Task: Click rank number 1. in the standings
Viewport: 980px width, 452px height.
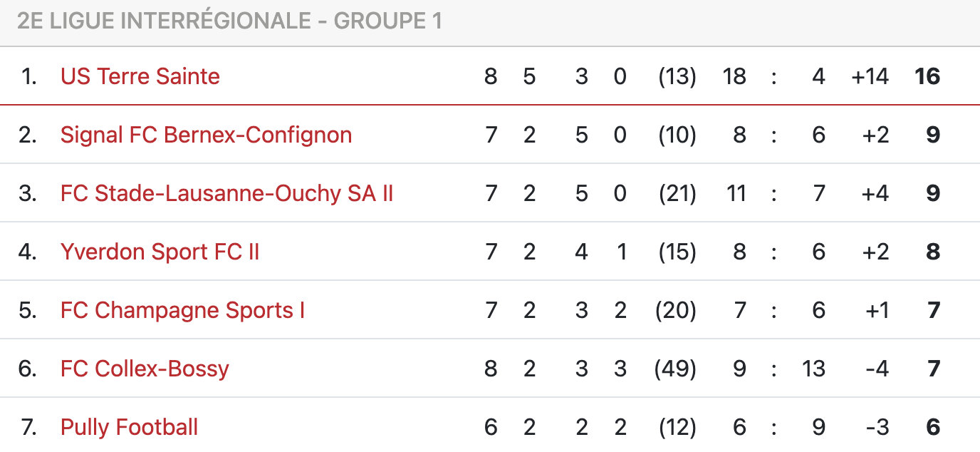Action: point(29,76)
